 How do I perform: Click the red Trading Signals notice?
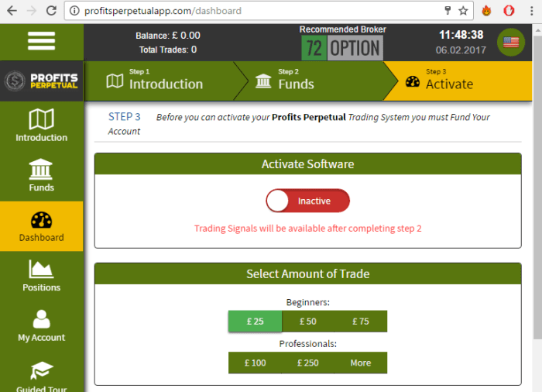click(307, 229)
